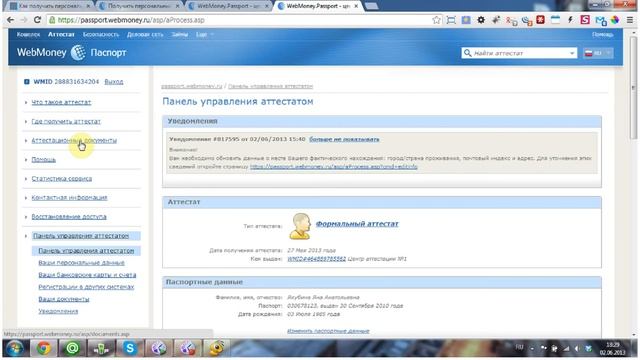This screenshot has height=360, width=640.
Task: Expand the Еще dropdown in top navigation
Action: (204, 35)
